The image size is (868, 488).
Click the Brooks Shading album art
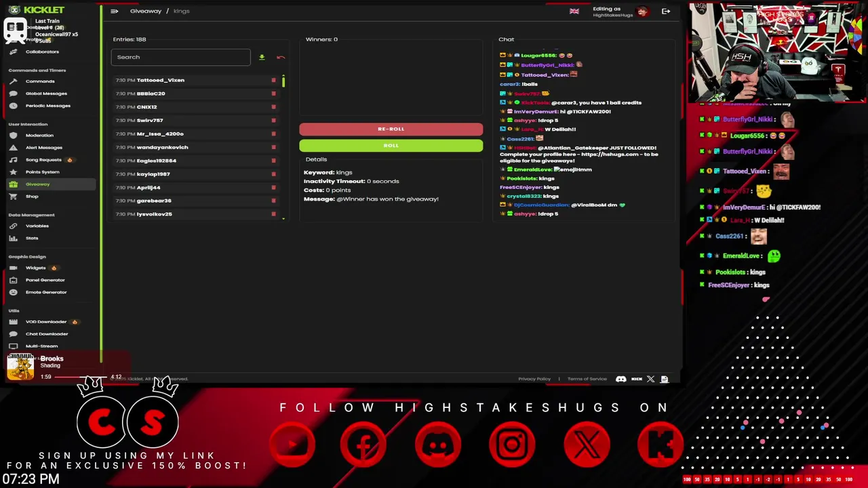(20, 367)
